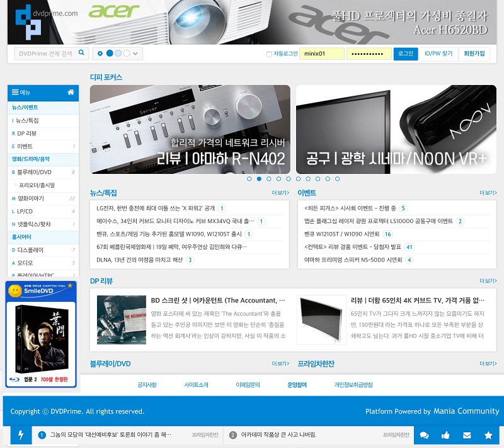Click the search magnifier icon
This screenshot has width=504, height=448.
(x=81, y=53)
